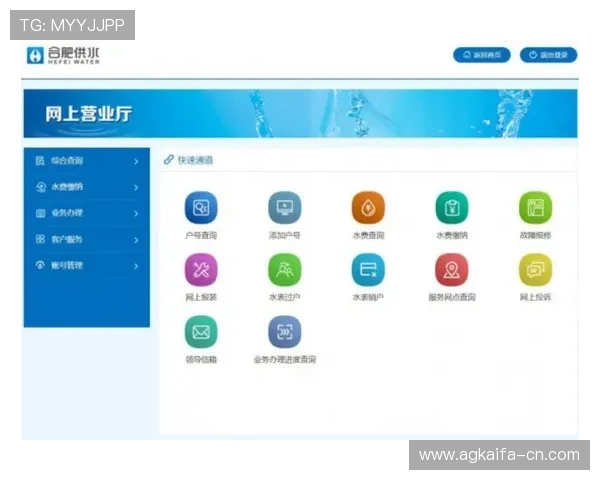This screenshot has height=480, width=600.
Task: Open the orange 水费查询 droplet icon
Action: pos(368,207)
